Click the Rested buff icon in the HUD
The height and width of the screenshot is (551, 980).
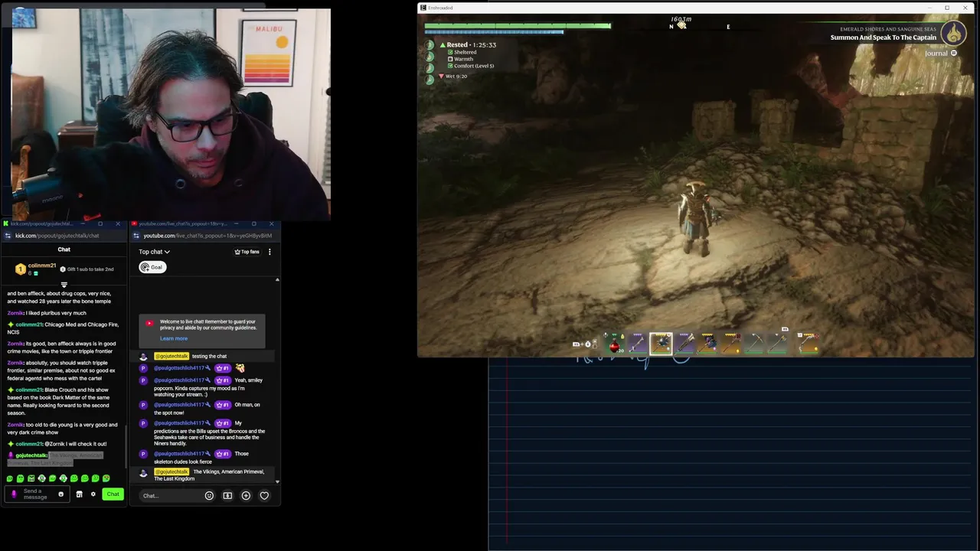[443, 45]
